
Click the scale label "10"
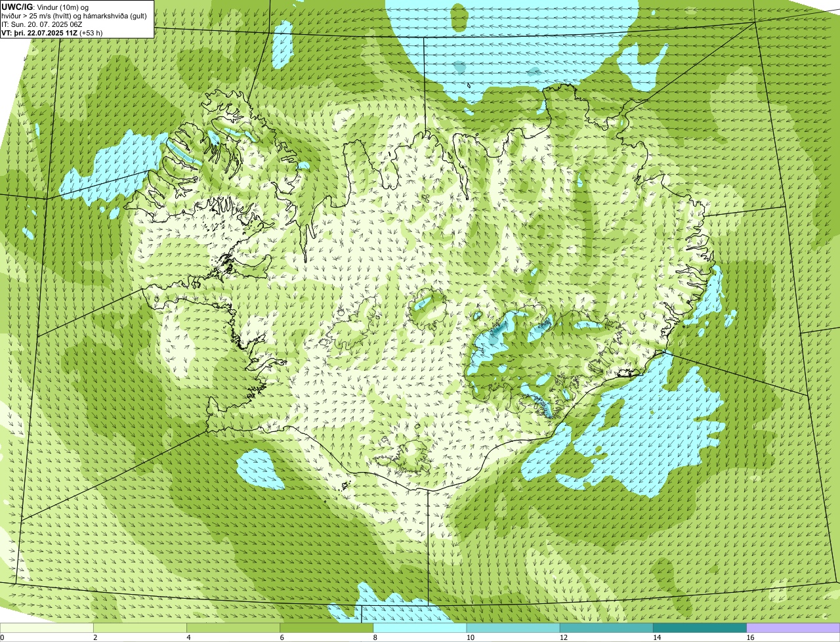[x=470, y=637]
